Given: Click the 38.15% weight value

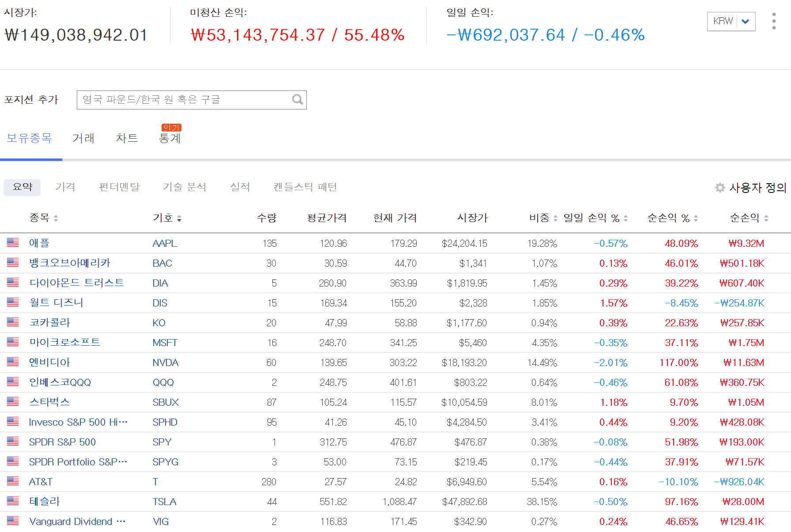Looking at the screenshot, I should (542, 502).
